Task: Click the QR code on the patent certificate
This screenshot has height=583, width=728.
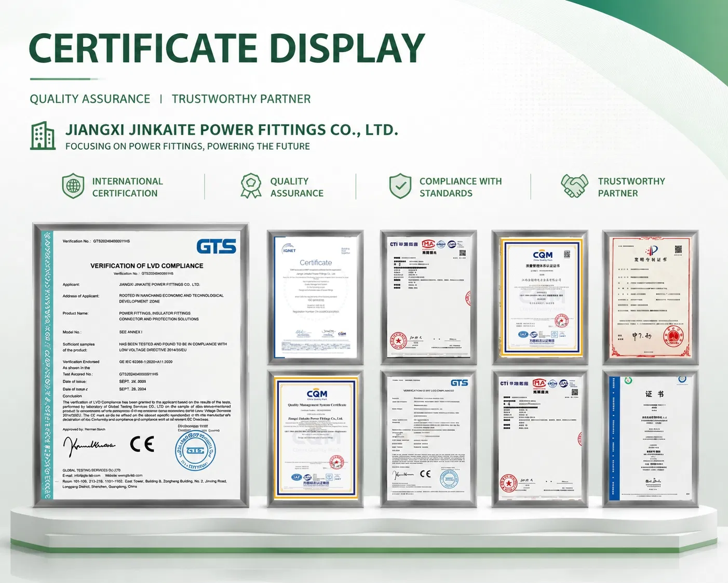Action: (678, 250)
